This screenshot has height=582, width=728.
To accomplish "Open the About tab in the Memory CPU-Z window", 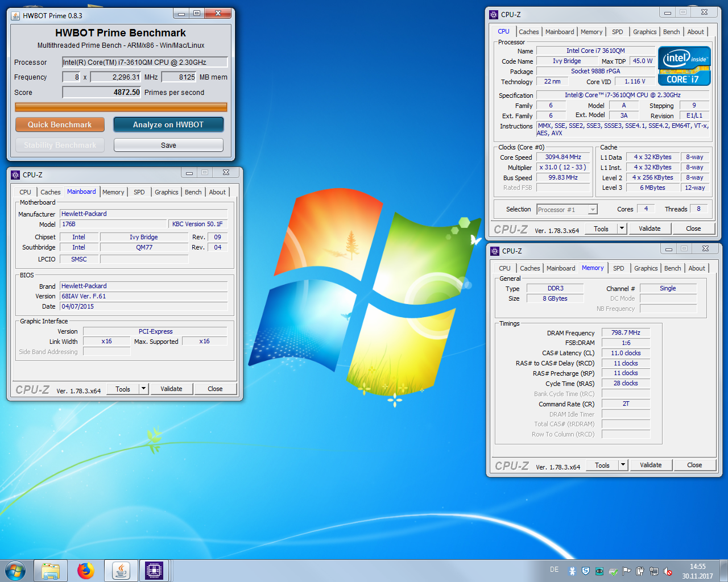I will [x=697, y=268].
